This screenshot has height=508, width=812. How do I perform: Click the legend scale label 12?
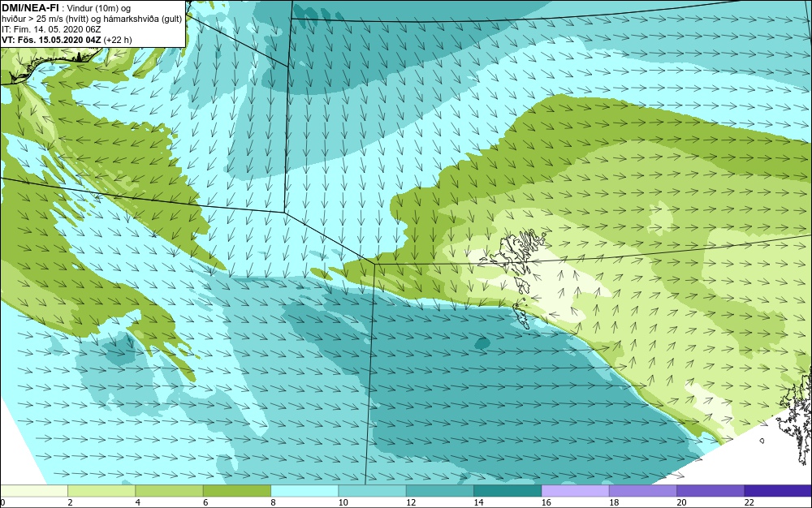click(411, 502)
